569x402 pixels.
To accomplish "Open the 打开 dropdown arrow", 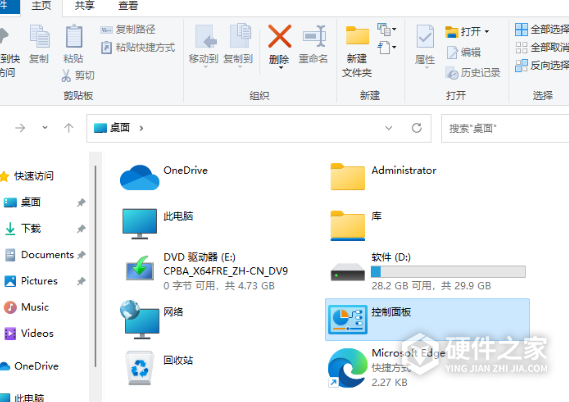I will pyautogui.click(x=487, y=32).
